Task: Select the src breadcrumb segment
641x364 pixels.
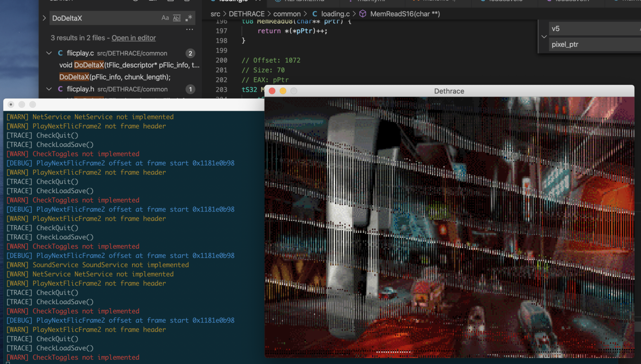Action: tap(215, 14)
